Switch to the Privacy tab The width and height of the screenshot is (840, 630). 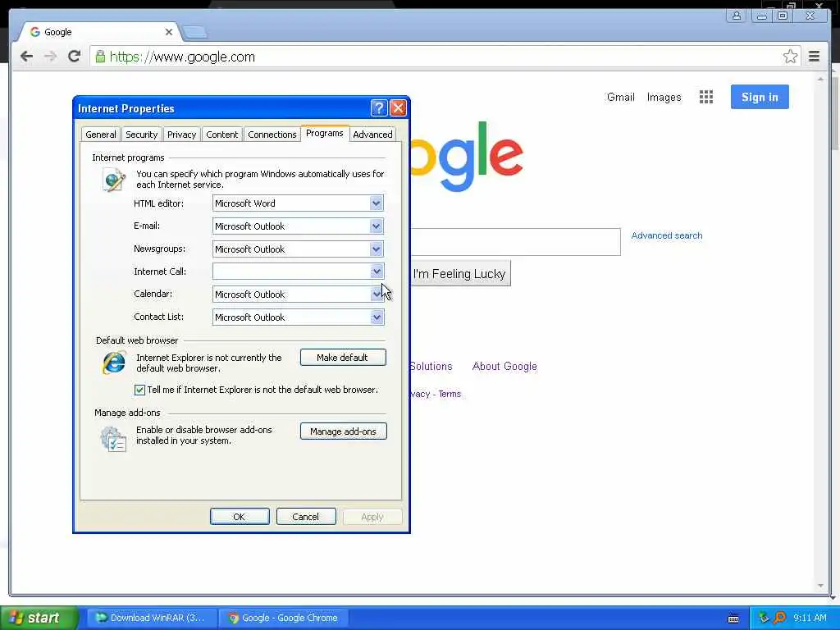[181, 135]
